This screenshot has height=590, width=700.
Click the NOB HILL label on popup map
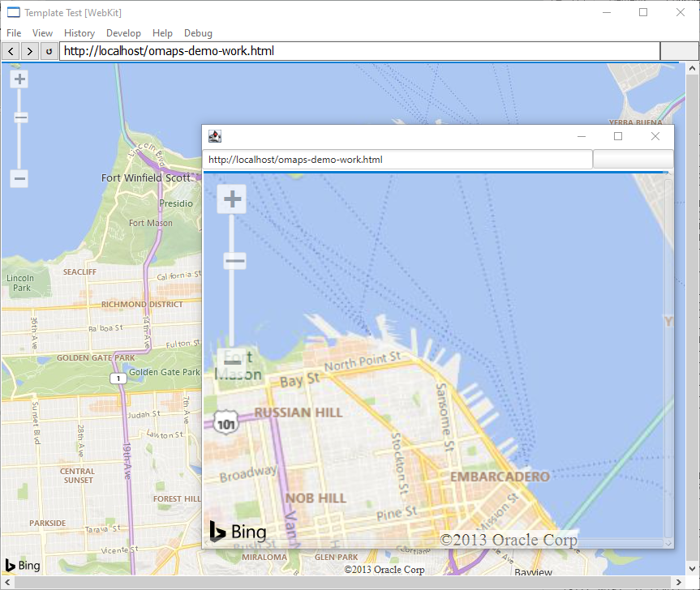point(316,498)
